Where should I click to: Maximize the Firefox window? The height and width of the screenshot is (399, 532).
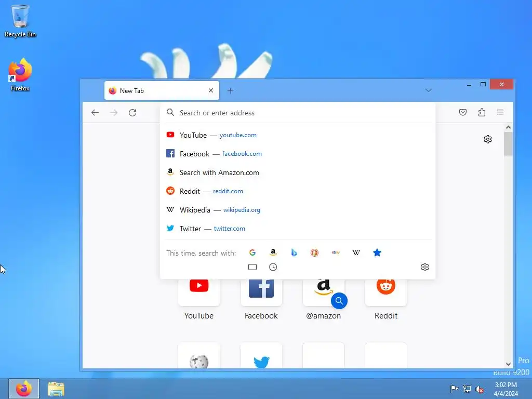[483, 84]
